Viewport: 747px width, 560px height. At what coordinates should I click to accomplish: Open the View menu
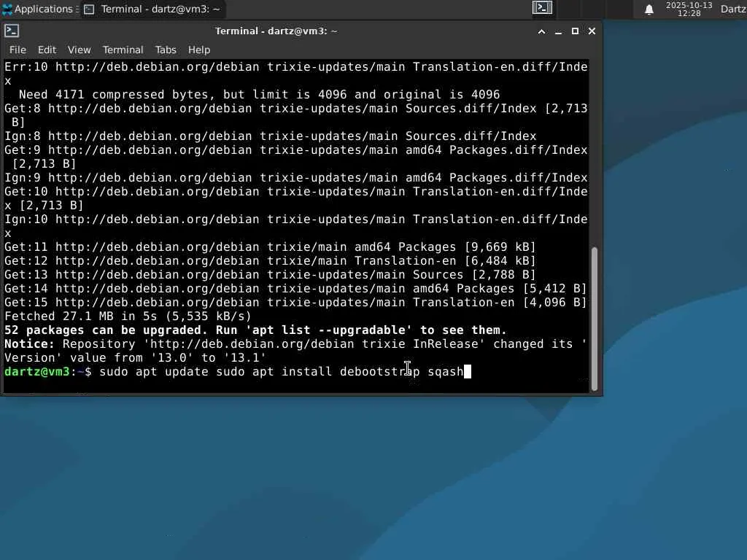click(x=79, y=50)
